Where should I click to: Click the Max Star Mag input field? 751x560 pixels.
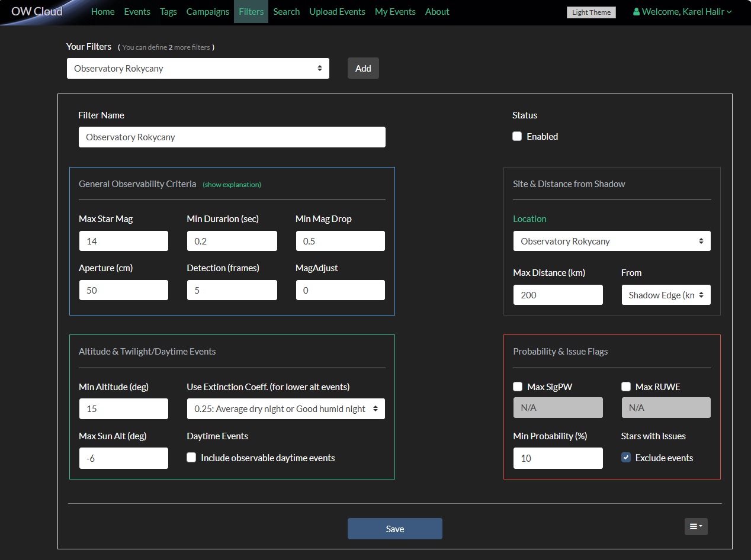(x=124, y=241)
